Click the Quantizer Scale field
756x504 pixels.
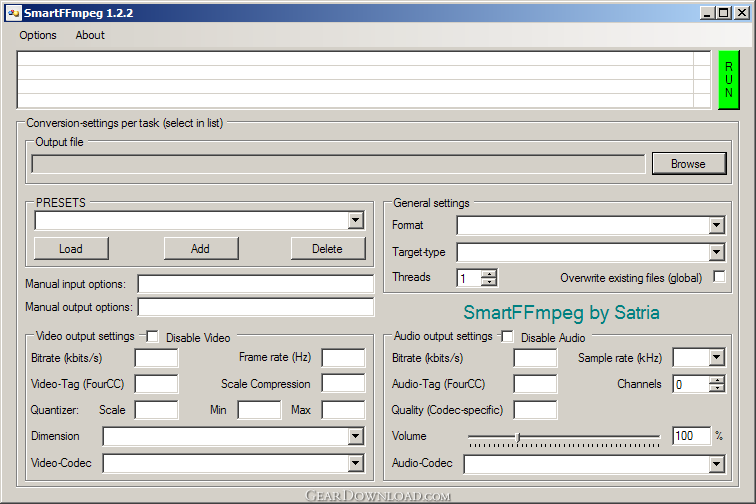pyautogui.click(x=156, y=410)
